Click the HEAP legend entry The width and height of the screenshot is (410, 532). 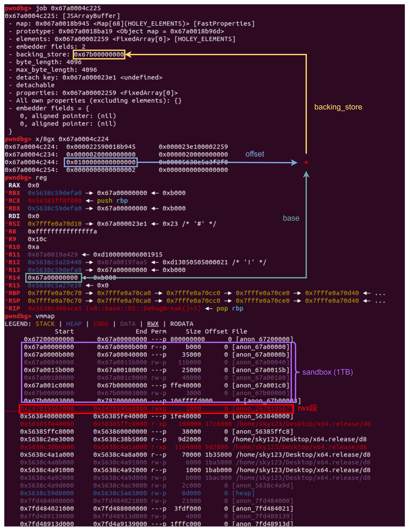pyautogui.click(x=74, y=324)
